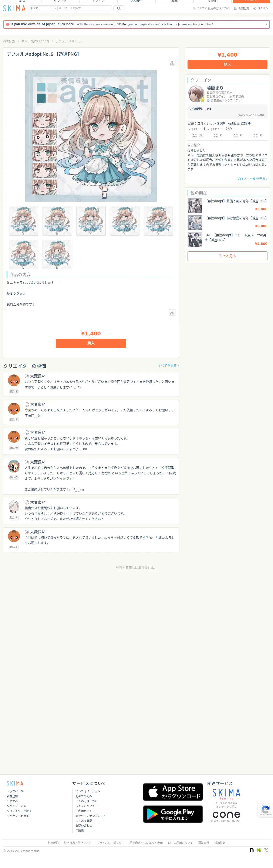Click the もっと見る button
Image resolution: width=273 pixels, height=868 pixels.
click(x=227, y=256)
